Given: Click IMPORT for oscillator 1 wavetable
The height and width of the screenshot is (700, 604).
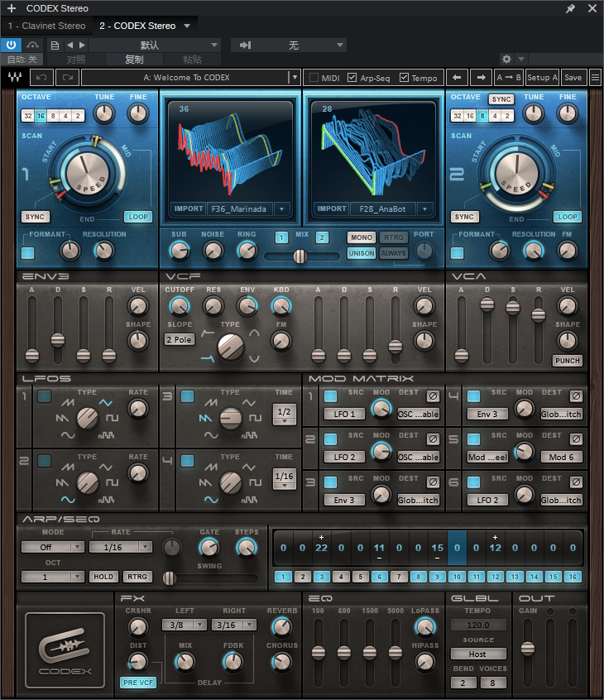Looking at the screenshot, I should (x=189, y=209).
